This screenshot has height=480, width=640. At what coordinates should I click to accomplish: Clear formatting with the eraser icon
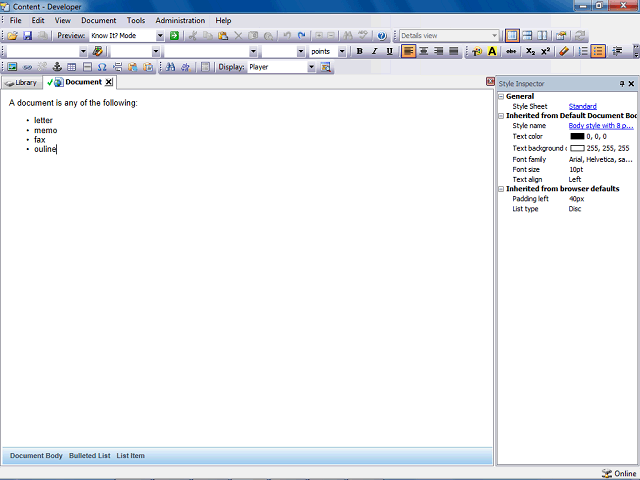point(564,51)
